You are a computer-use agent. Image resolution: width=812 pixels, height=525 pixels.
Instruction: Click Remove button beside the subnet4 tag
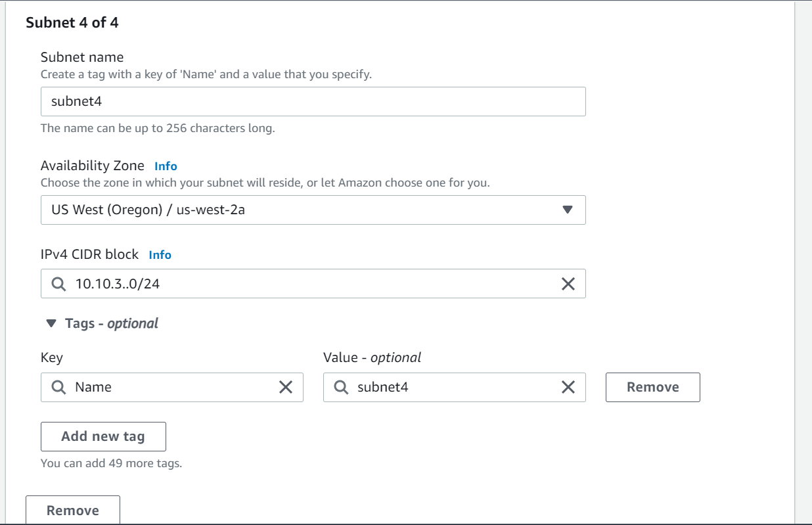pyautogui.click(x=653, y=387)
